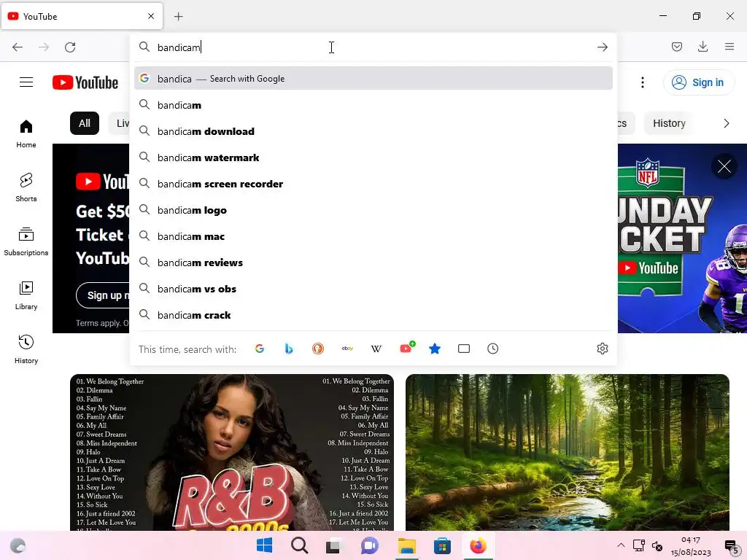Open search settings gear icon
Viewport: 747px width, 560px height.
pos(602,349)
